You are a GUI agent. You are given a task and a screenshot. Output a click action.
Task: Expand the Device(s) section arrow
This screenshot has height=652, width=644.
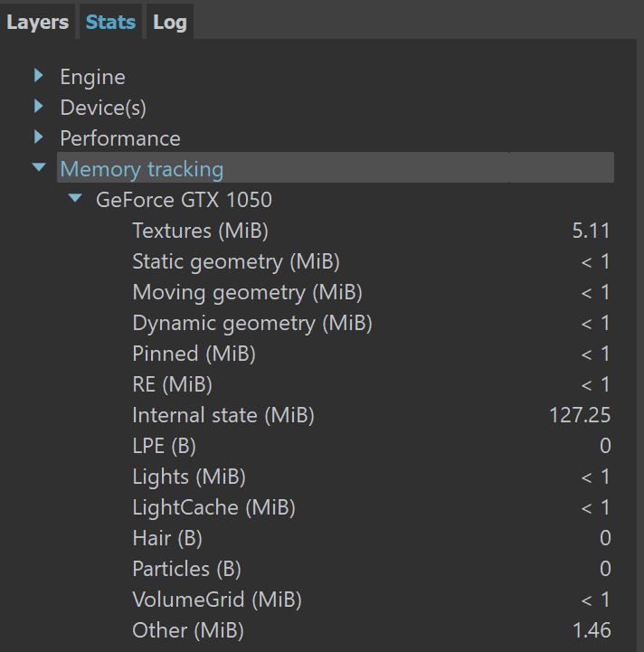[39, 106]
